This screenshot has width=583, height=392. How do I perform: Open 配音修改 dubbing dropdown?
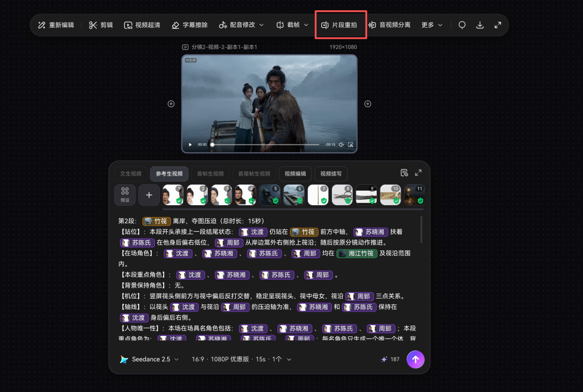pyautogui.click(x=241, y=25)
